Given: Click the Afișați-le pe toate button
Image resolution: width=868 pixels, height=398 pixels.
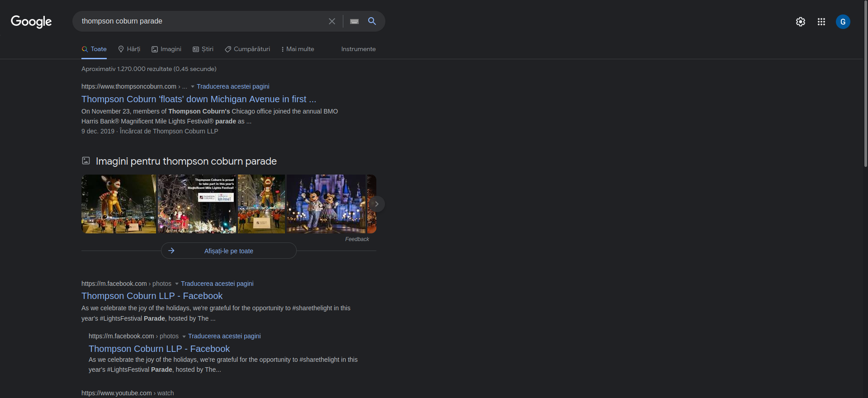Looking at the screenshot, I should tap(228, 251).
